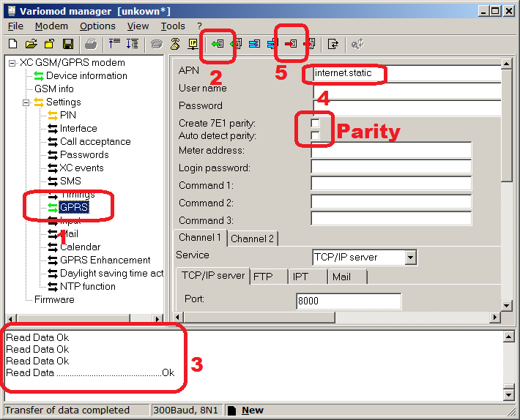This screenshot has height=420, width=520.
Task: Collapse the XC GSM/GPRS modem root node
Action: [12, 63]
